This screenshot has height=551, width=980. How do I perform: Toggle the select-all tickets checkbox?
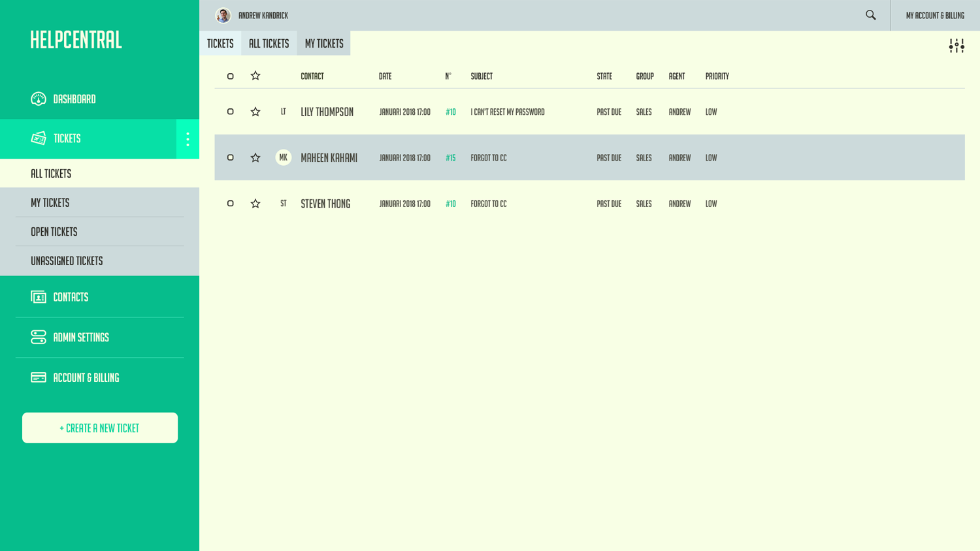coord(230,76)
